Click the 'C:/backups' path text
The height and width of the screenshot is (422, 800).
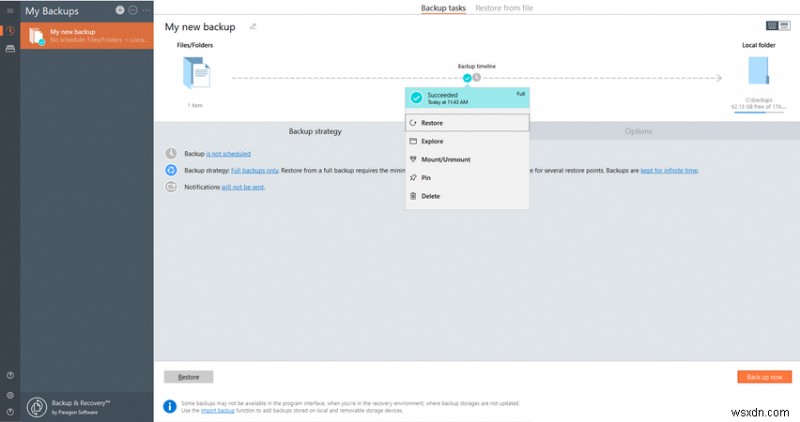point(759,100)
